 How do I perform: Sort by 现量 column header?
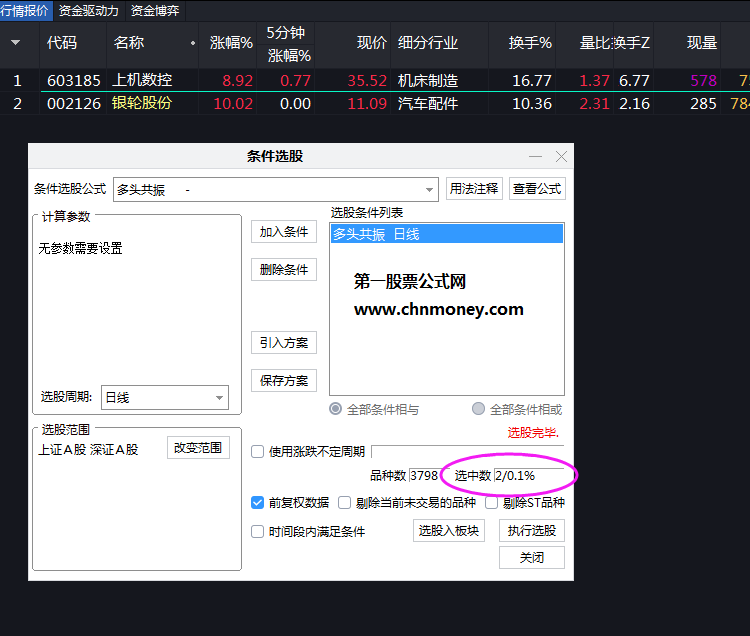(x=702, y=43)
